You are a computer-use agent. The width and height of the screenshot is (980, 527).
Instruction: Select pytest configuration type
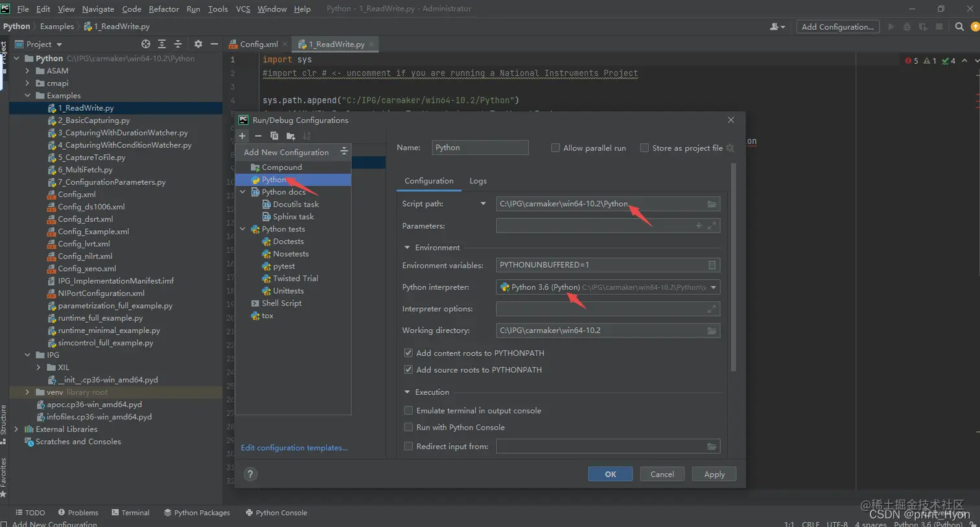[x=284, y=266]
